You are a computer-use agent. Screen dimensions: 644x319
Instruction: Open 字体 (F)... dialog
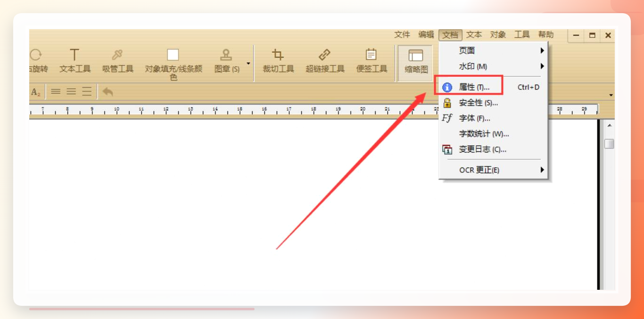point(493,118)
